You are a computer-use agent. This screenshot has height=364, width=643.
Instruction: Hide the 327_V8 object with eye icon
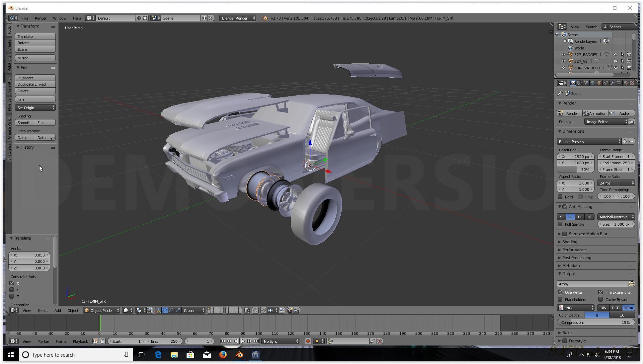(615, 61)
